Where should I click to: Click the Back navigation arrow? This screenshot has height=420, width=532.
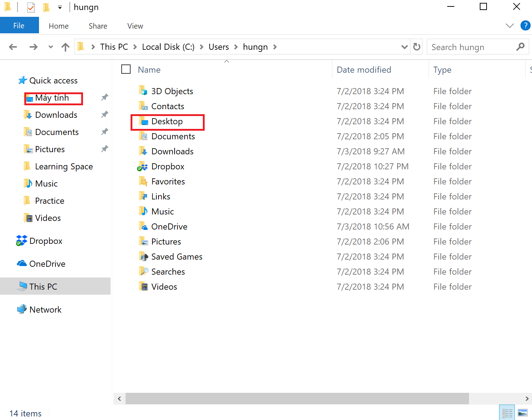13,47
